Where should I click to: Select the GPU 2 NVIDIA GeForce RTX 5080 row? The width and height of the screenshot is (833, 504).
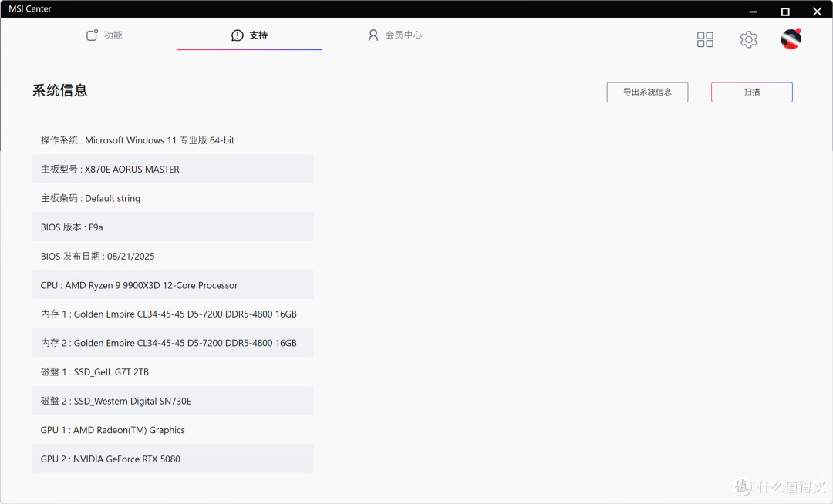pyautogui.click(x=173, y=459)
